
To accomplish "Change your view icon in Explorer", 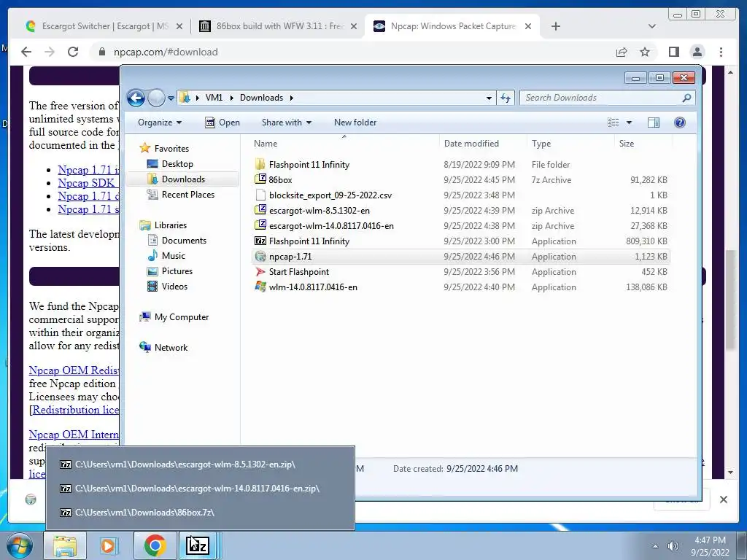I will click(613, 122).
